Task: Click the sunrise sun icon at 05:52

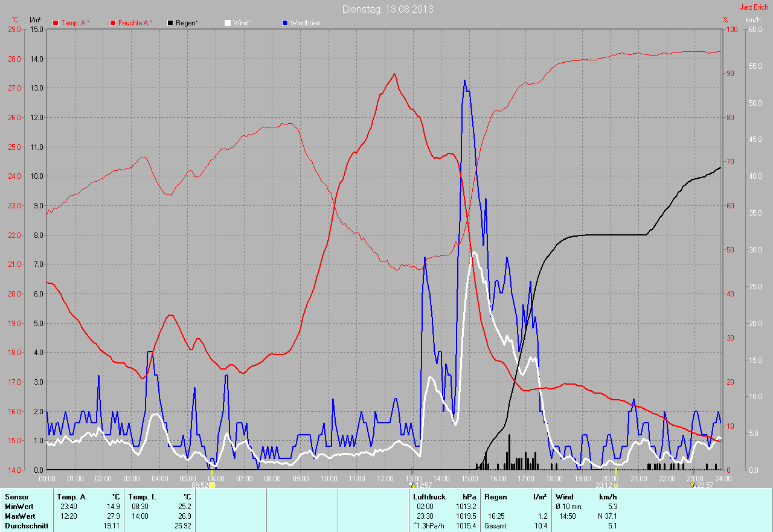Action: (x=212, y=485)
